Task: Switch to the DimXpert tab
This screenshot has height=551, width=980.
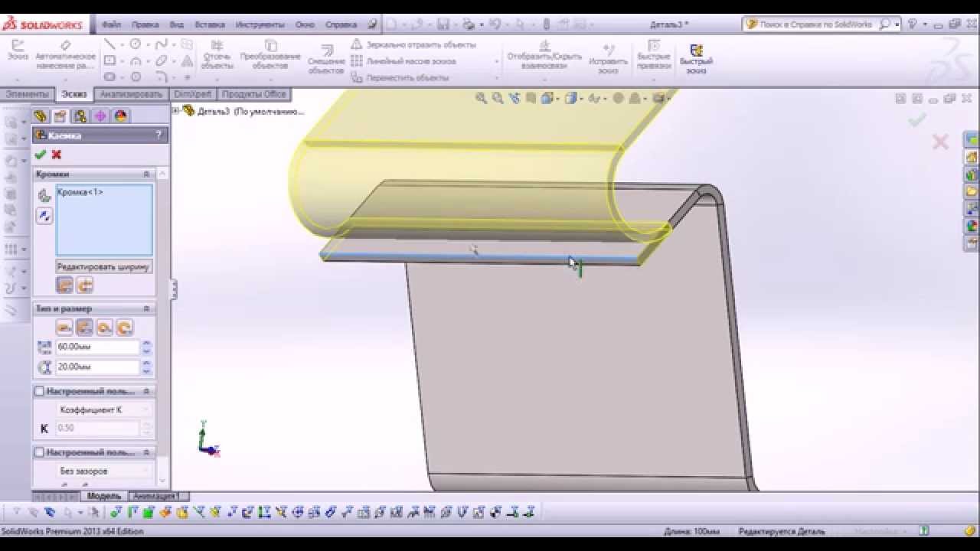Action: (x=193, y=94)
